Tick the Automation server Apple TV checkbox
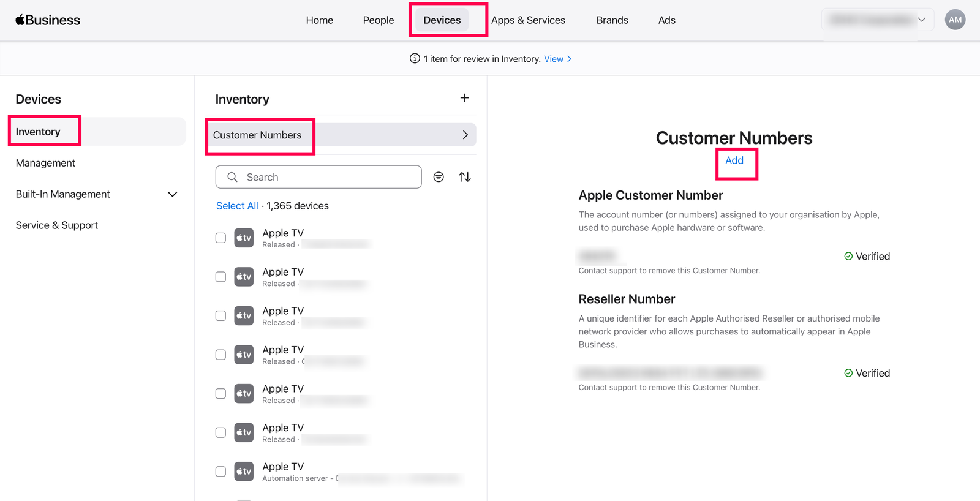980x501 pixels. [221, 472]
